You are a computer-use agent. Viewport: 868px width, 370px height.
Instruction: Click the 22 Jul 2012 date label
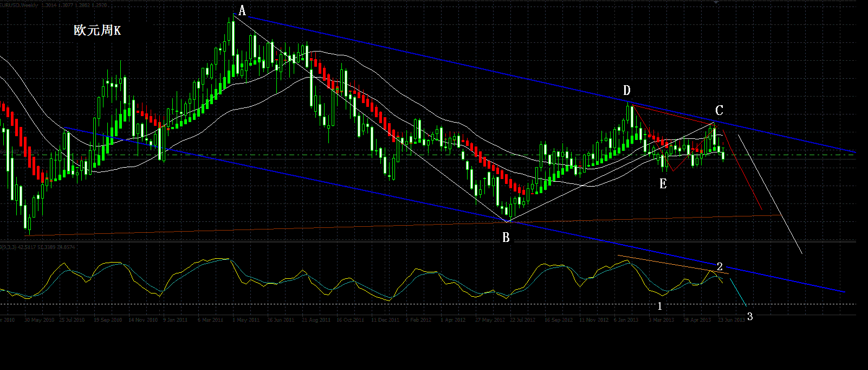coord(523,320)
